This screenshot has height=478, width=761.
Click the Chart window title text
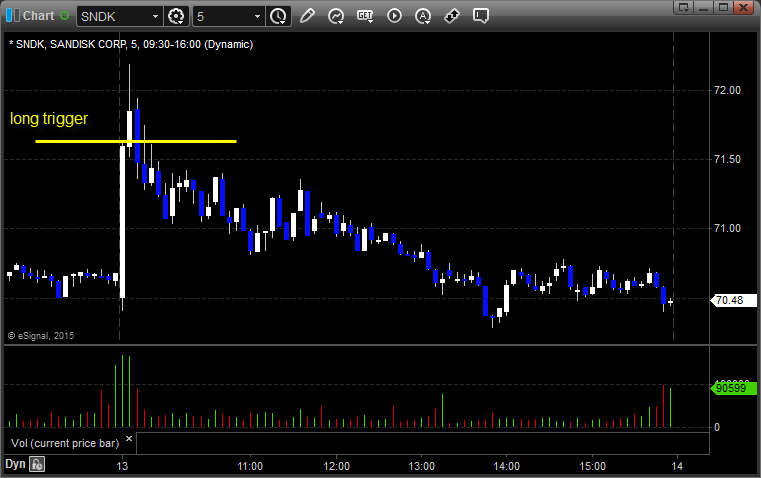tap(39, 16)
